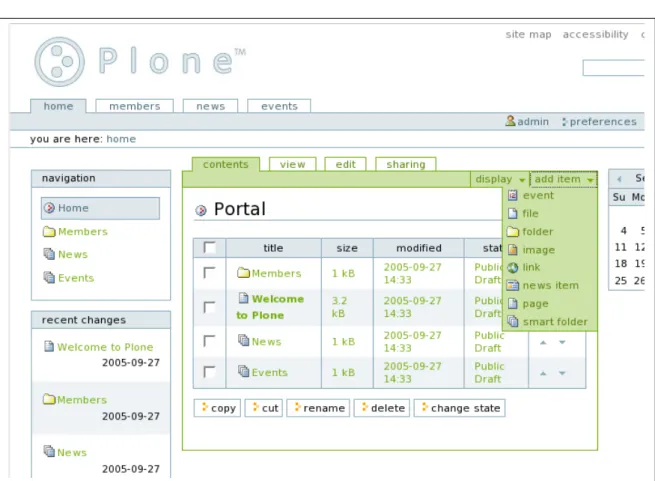Sort by the modified column header
655x481 pixels.
click(x=419, y=248)
